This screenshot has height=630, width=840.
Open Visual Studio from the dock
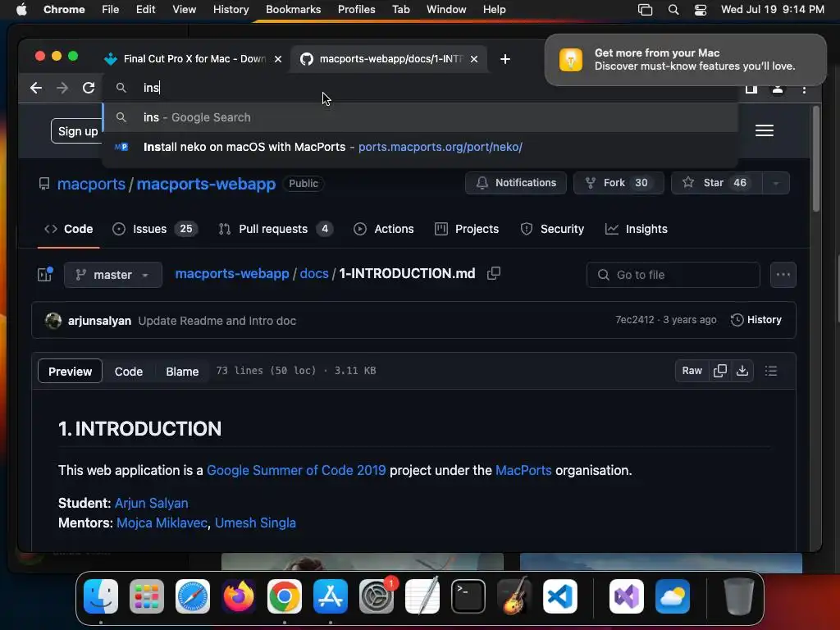point(627,596)
